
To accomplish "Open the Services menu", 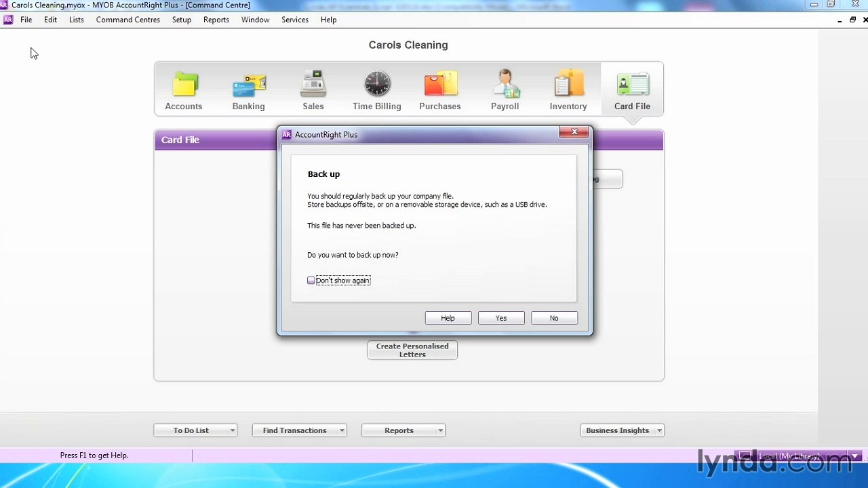I will pyautogui.click(x=295, y=20).
